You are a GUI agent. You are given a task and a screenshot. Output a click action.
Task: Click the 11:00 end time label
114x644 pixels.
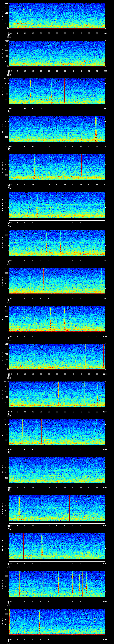click(105, 374)
